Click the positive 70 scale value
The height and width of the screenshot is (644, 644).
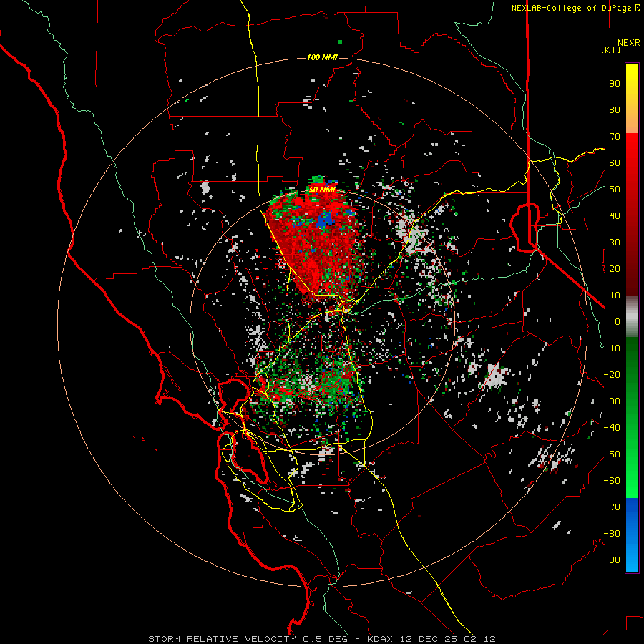(615, 137)
